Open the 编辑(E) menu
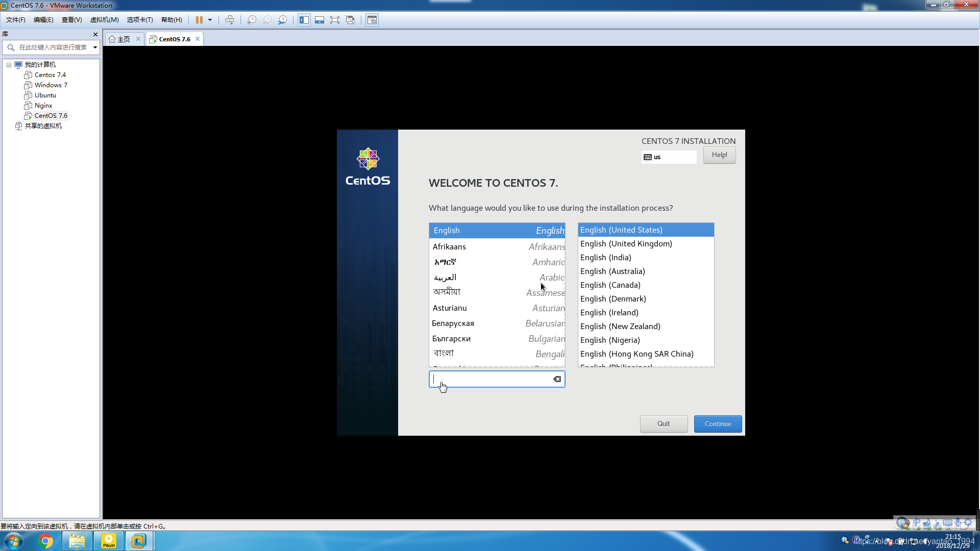This screenshot has width=980, height=551. coord(43,20)
